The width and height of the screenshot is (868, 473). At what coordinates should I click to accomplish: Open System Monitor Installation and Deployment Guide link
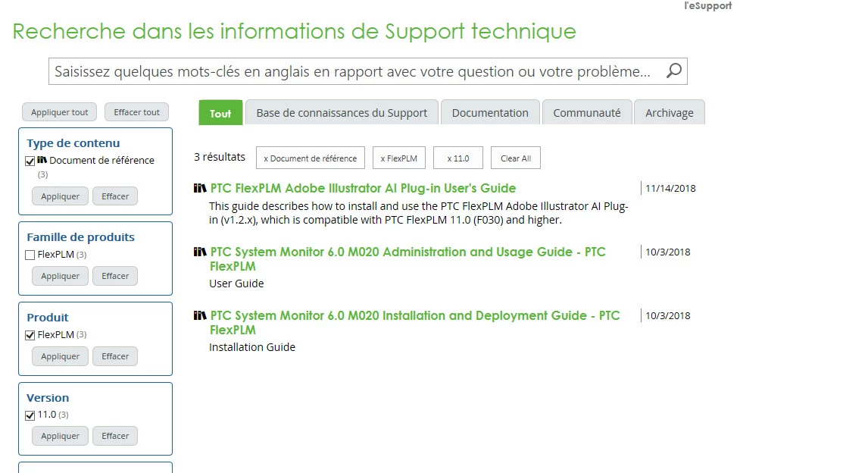click(x=414, y=322)
